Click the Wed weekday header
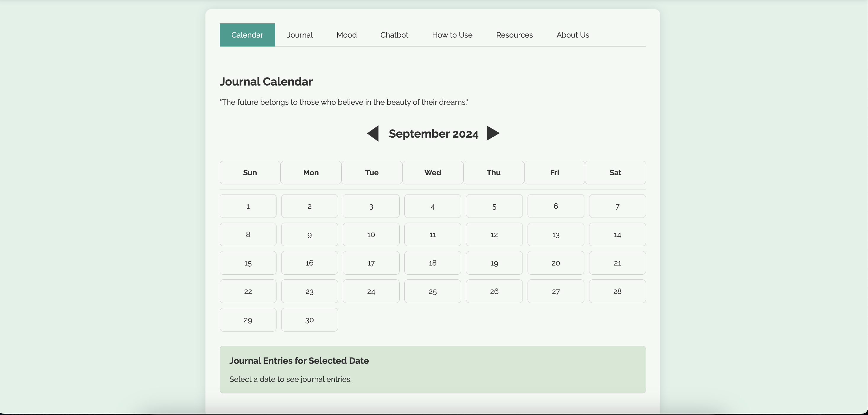The image size is (868, 415). [433, 173]
